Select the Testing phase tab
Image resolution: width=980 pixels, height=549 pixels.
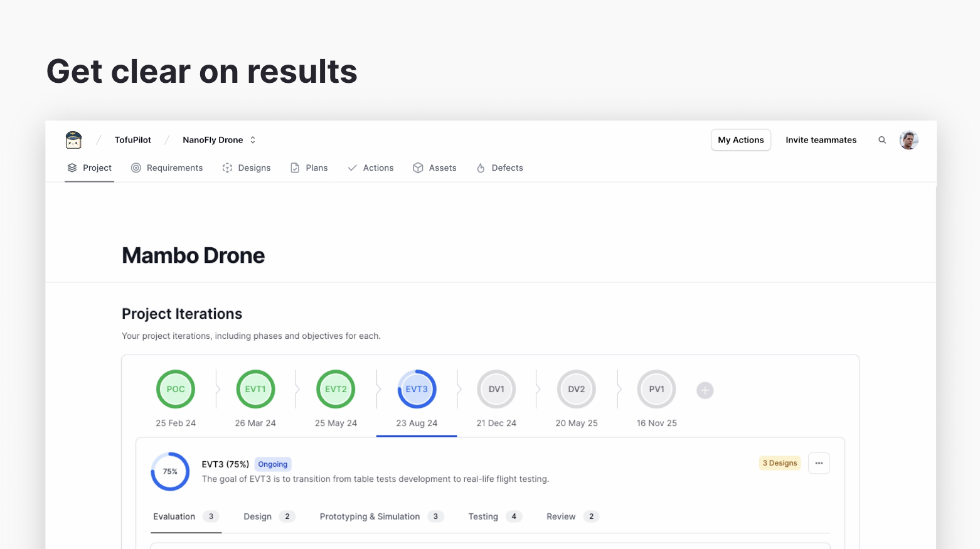coord(495,516)
